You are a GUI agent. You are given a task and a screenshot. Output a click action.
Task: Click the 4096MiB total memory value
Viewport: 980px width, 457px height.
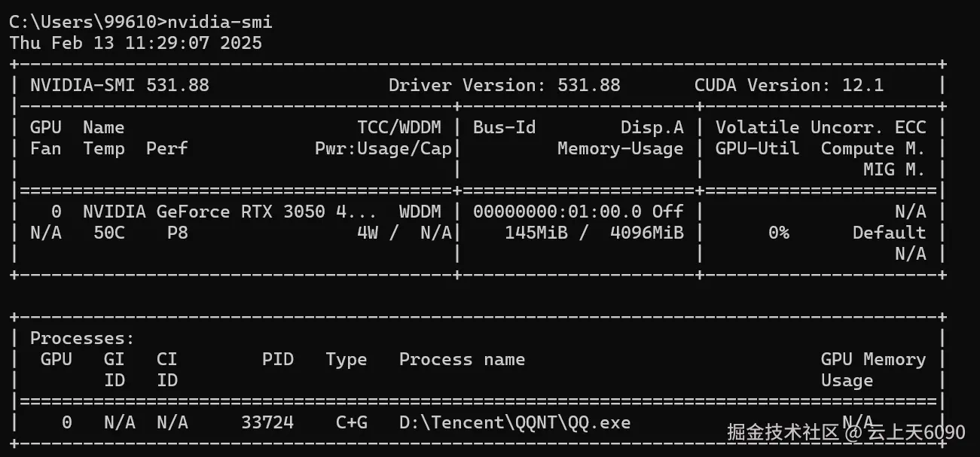point(646,233)
